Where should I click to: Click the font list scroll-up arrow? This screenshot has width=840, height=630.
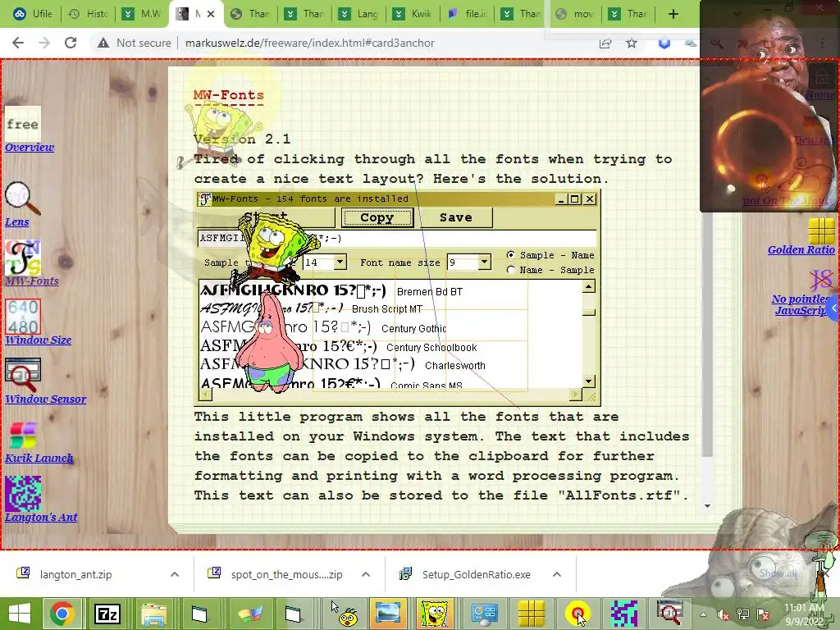[589, 286]
